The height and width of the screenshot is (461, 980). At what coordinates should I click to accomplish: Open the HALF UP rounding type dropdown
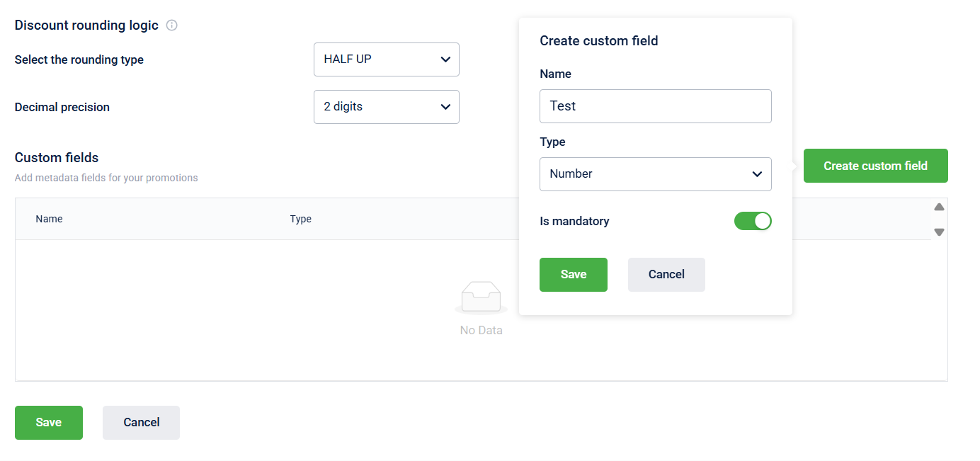(x=386, y=59)
